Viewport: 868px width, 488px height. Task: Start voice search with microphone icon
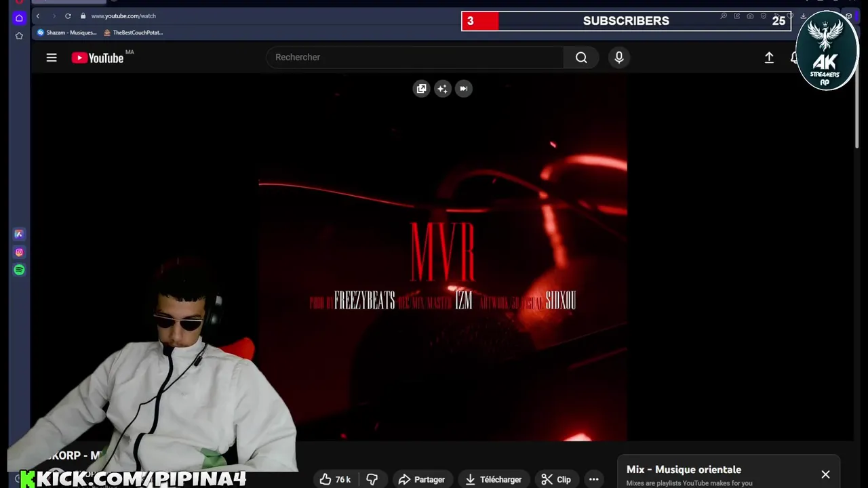coord(619,58)
